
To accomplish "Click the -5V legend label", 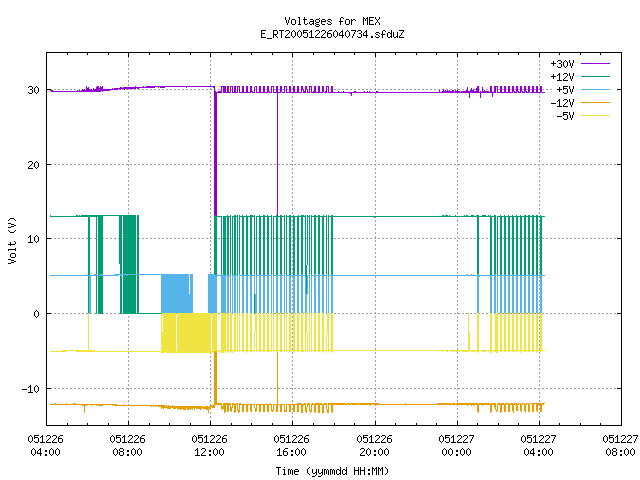I will coord(565,116).
